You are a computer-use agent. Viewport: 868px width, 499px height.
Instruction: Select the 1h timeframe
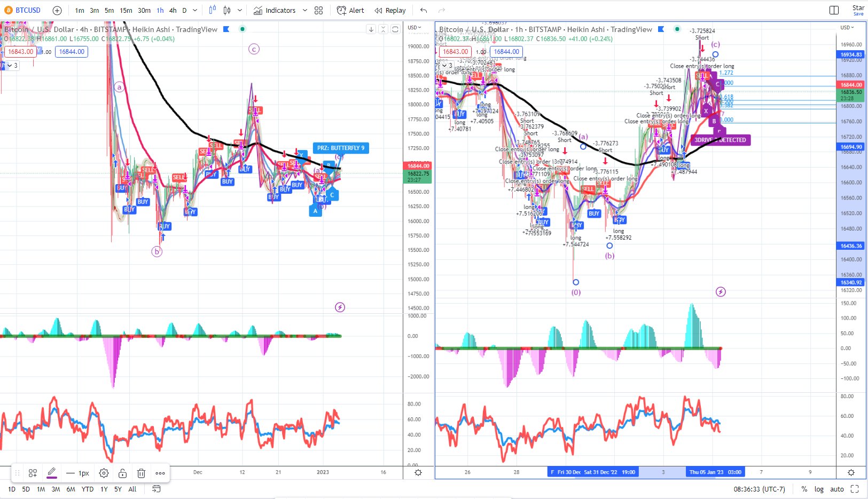[x=160, y=10]
